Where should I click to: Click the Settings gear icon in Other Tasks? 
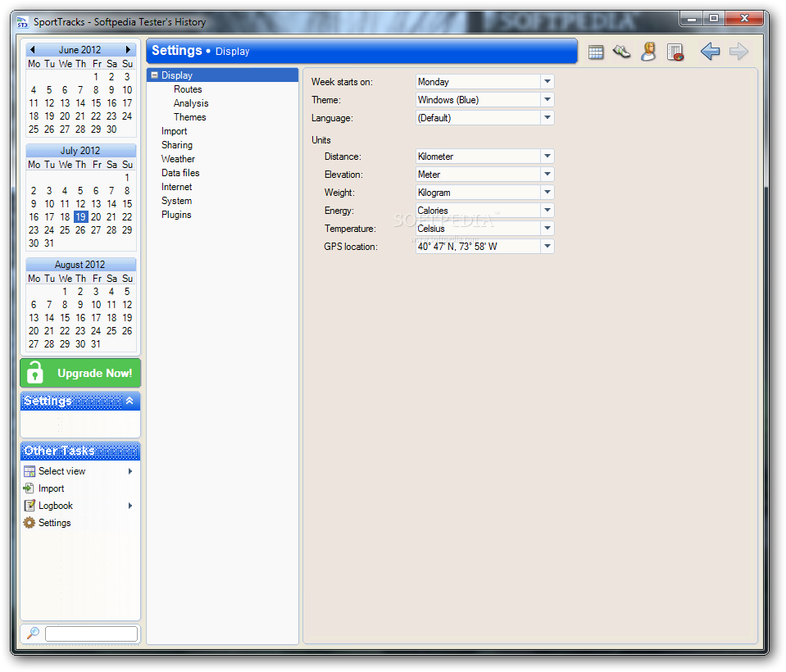(x=30, y=523)
